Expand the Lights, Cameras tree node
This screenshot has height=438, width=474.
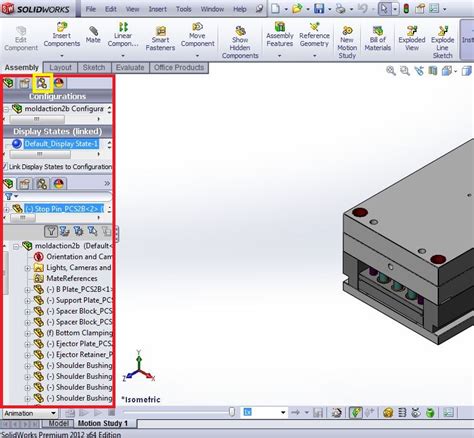(28, 268)
